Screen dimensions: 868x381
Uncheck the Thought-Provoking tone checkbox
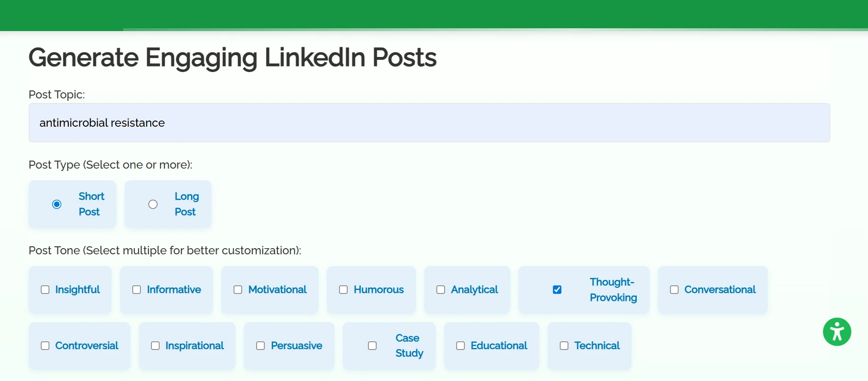(x=557, y=290)
